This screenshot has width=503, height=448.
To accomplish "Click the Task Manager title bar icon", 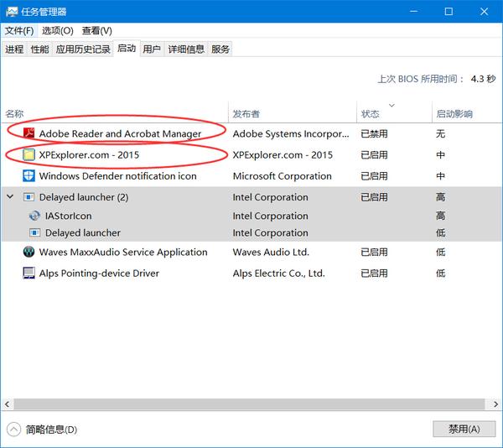I will click(x=12, y=12).
